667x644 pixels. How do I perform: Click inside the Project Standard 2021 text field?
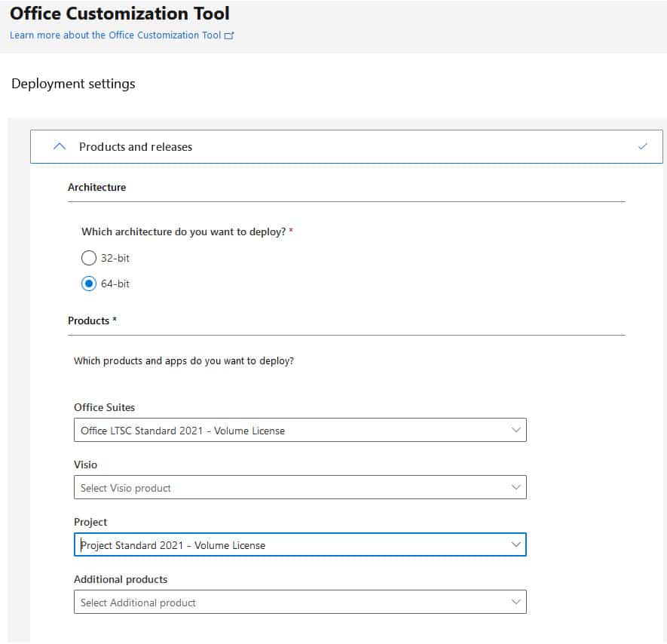226,544
